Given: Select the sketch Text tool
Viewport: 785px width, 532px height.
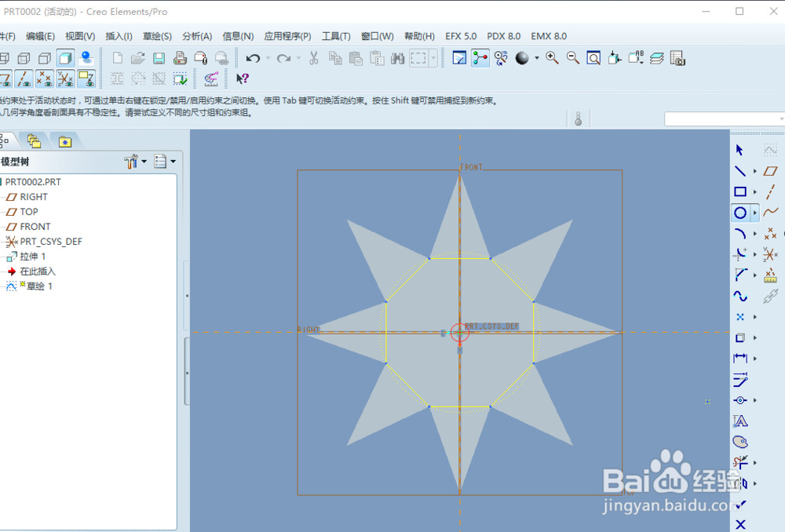Looking at the screenshot, I should click(x=740, y=421).
